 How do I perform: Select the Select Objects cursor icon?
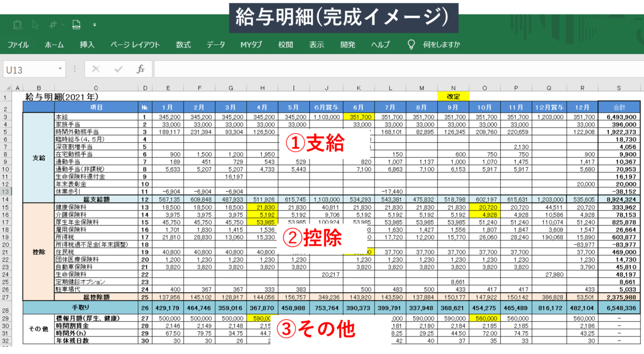[x=35, y=24]
